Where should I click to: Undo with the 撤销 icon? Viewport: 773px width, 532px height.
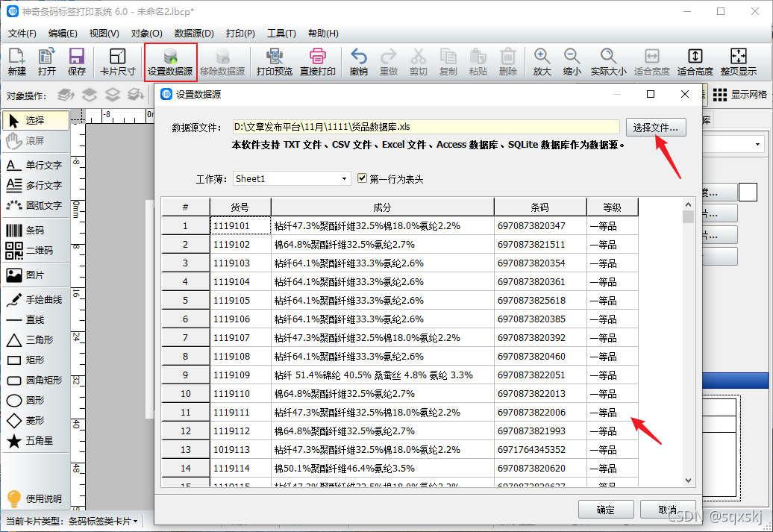point(358,62)
